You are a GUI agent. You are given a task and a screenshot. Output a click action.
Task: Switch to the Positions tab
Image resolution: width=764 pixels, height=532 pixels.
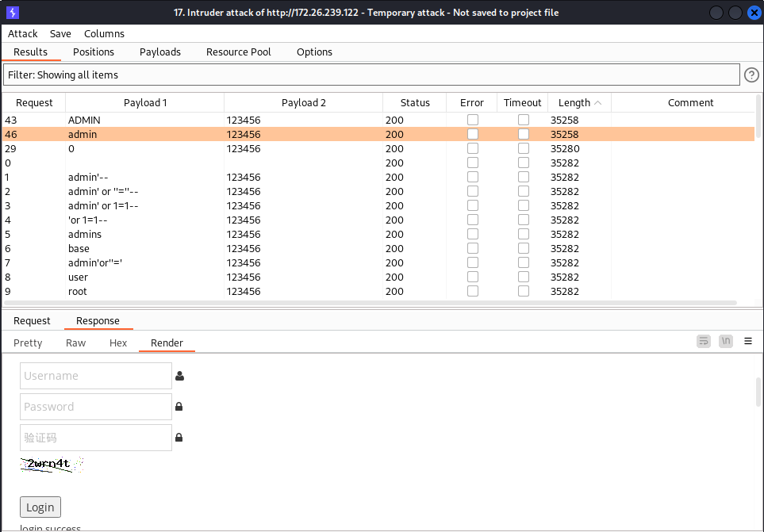tap(94, 52)
